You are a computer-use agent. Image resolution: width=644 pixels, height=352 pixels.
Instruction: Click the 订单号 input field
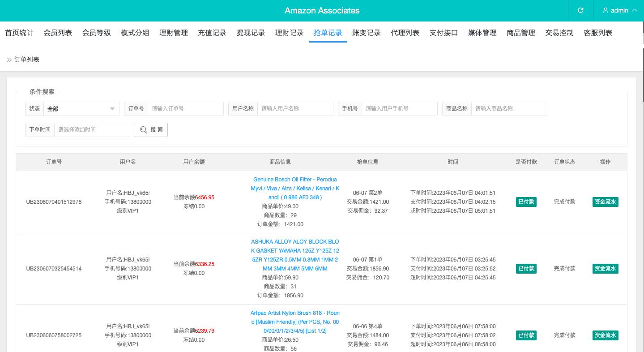[x=185, y=109]
